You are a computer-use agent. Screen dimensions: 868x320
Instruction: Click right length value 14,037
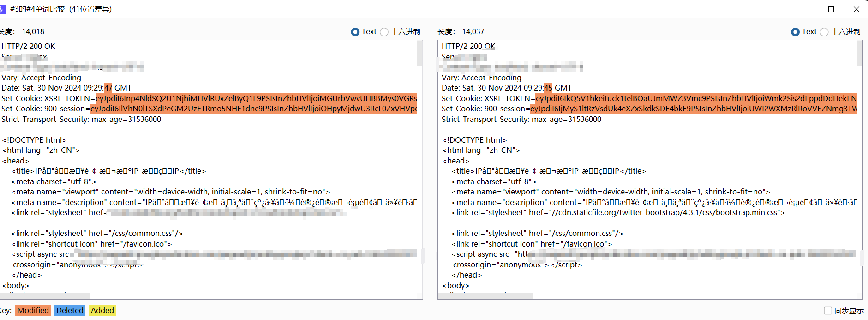473,32
